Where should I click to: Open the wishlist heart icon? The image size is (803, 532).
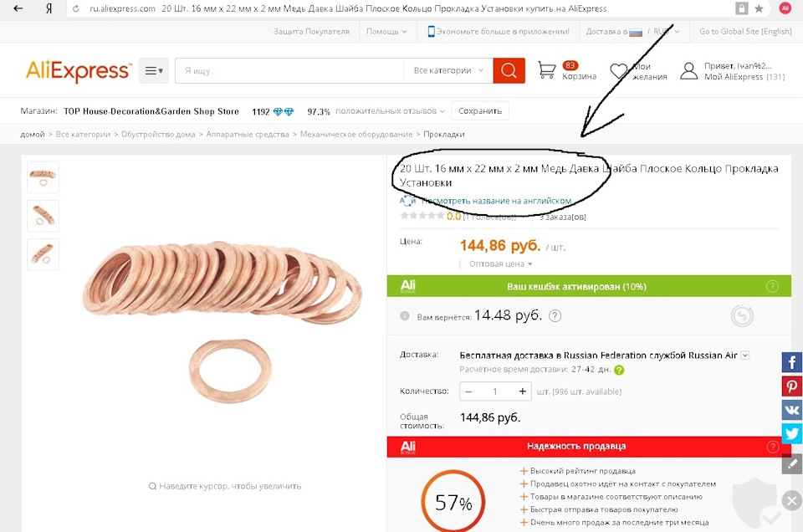click(x=619, y=70)
